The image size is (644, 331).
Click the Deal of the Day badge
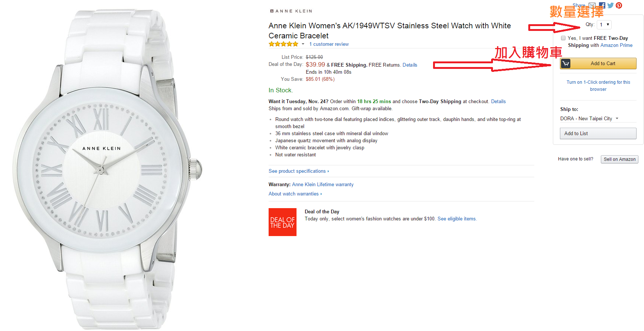click(x=282, y=222)
